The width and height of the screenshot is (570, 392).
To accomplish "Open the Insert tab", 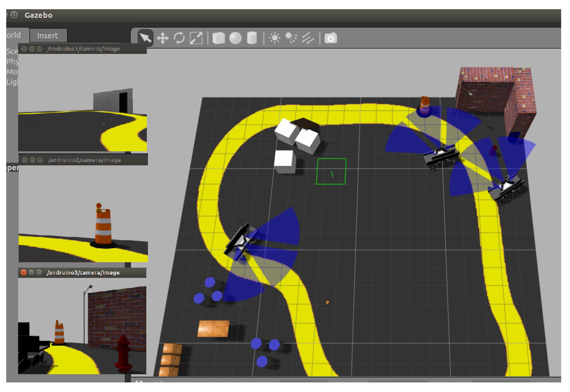I will (x=48, y=36).
